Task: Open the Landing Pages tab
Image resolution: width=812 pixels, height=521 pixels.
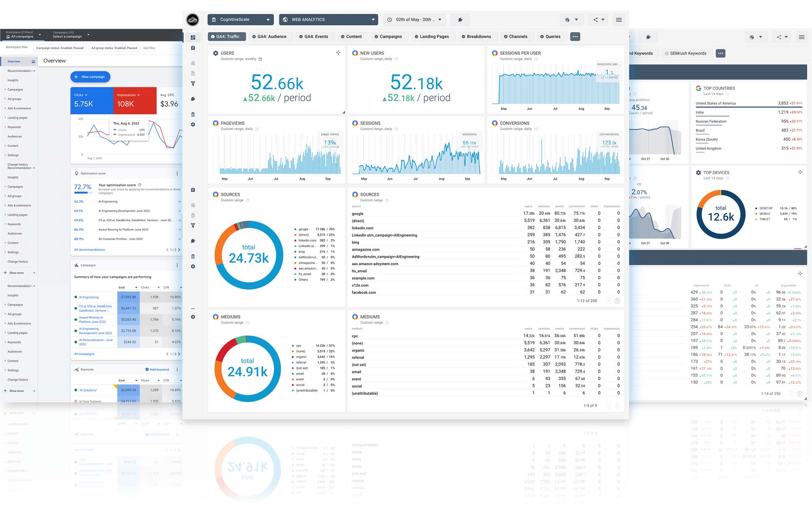Action: (x=432, y=37)
